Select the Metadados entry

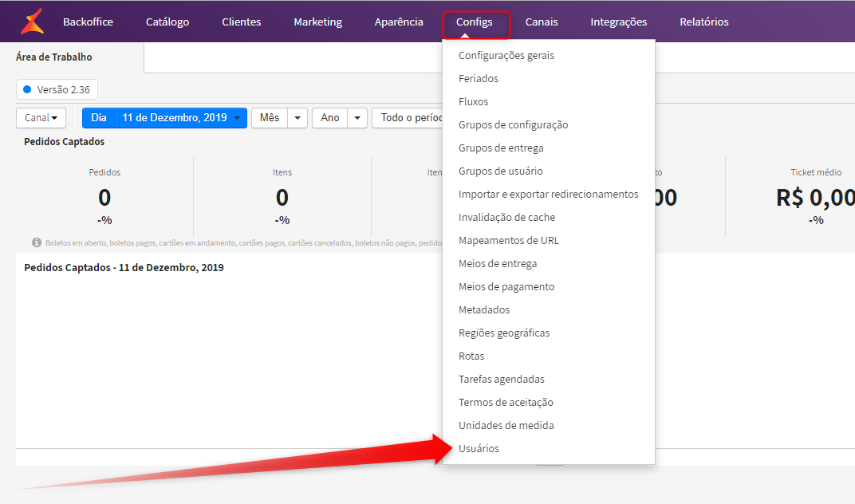click(x=483, y=309)
